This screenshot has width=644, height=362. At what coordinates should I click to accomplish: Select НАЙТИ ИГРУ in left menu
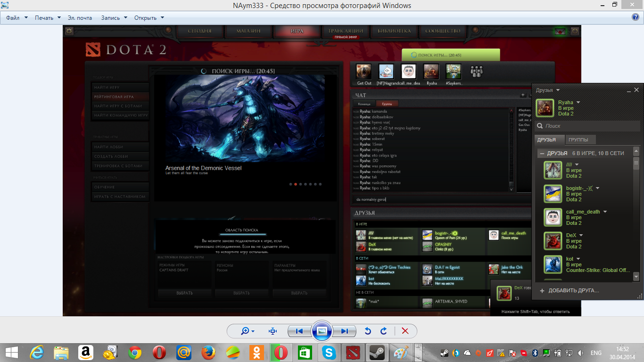(x=120, y=88)
